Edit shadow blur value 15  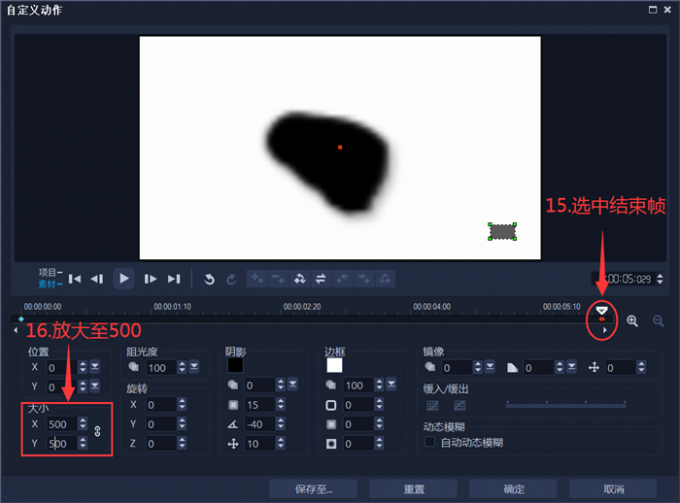tap(260, 405)
